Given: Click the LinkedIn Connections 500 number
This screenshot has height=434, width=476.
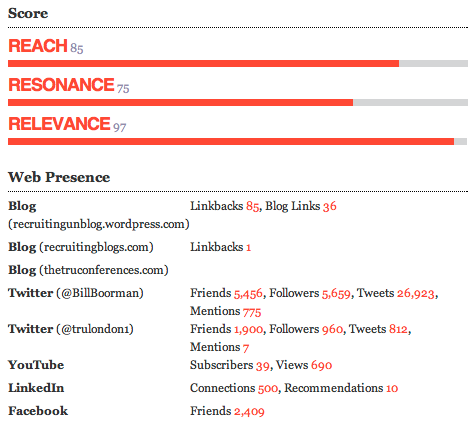Looking at the screenshot, I should (x=268, y=388).
